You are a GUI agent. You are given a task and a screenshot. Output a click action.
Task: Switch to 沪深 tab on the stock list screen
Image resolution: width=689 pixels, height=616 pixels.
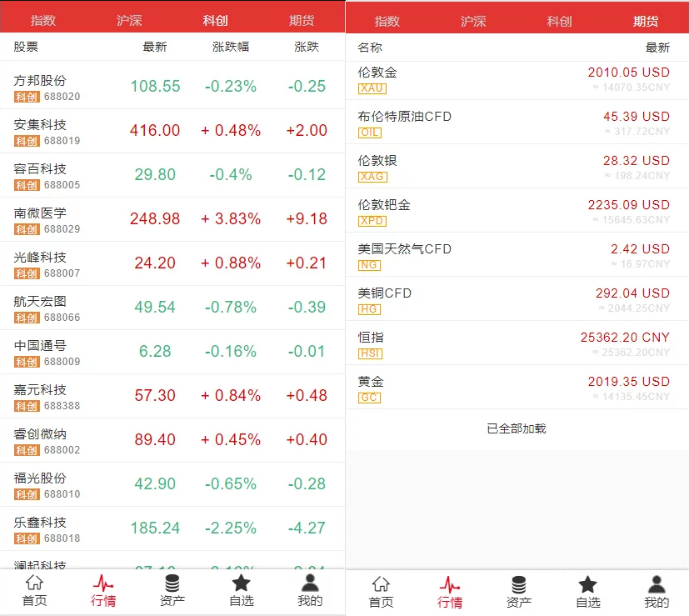click(x=129, y=21)
